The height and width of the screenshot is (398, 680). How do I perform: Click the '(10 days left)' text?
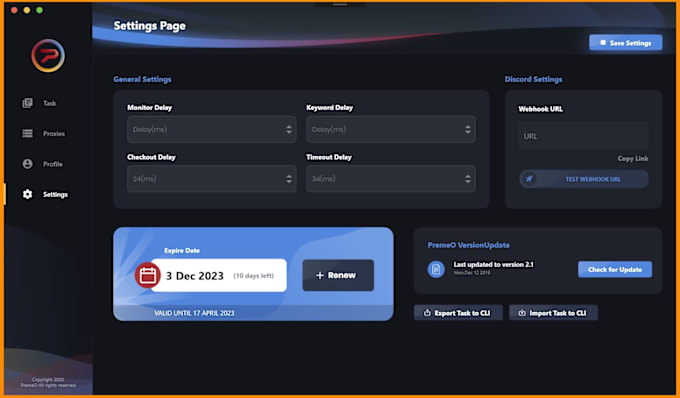[x=254, y=276]
